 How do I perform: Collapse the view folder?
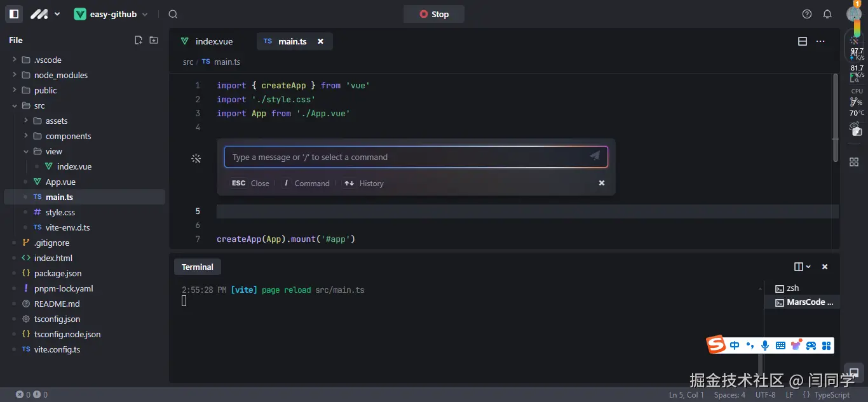click(x=85, y=151)
